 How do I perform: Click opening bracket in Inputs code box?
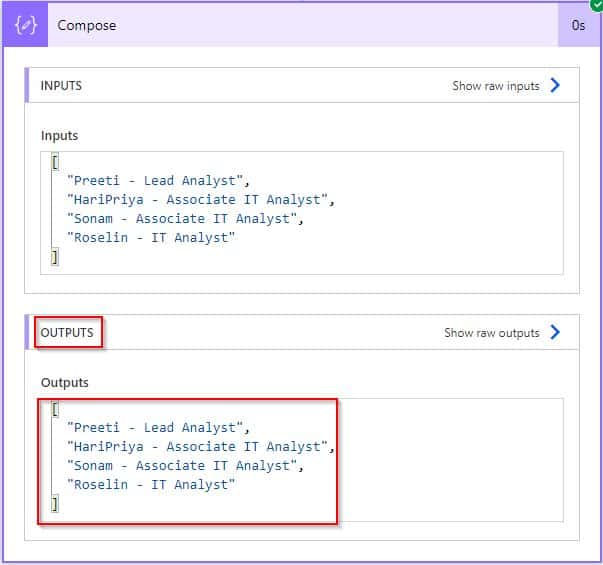[x=55, y=162]
